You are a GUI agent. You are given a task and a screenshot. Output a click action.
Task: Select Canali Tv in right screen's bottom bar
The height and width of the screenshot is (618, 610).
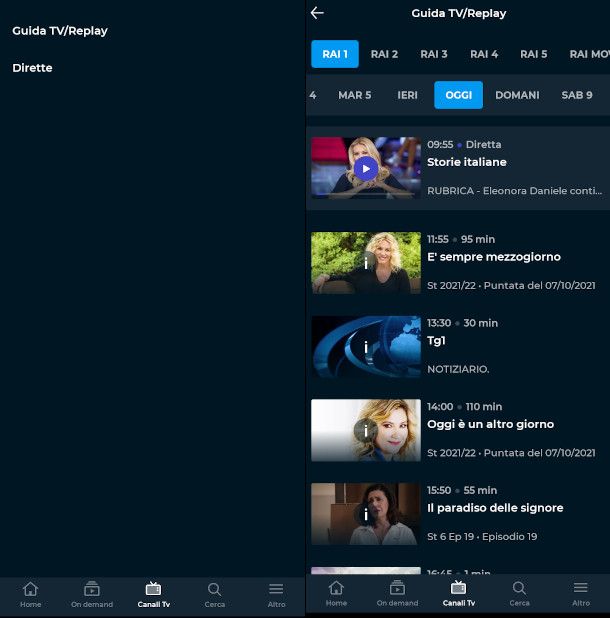458,594
